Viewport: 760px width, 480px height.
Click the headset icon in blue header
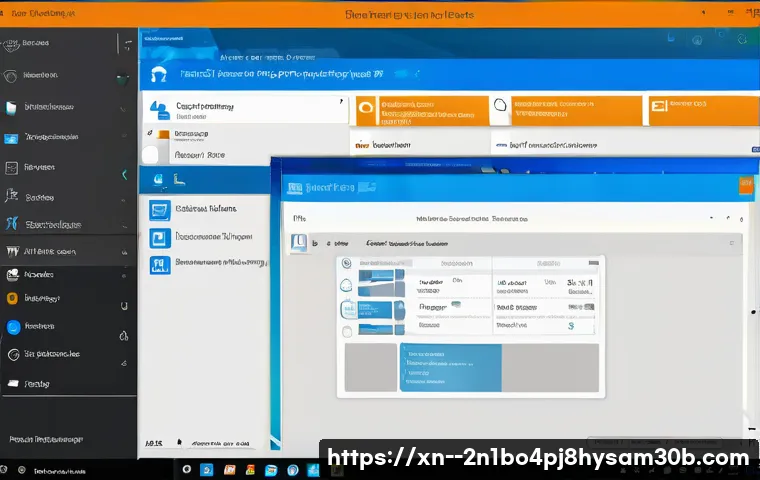click(157, 74)
